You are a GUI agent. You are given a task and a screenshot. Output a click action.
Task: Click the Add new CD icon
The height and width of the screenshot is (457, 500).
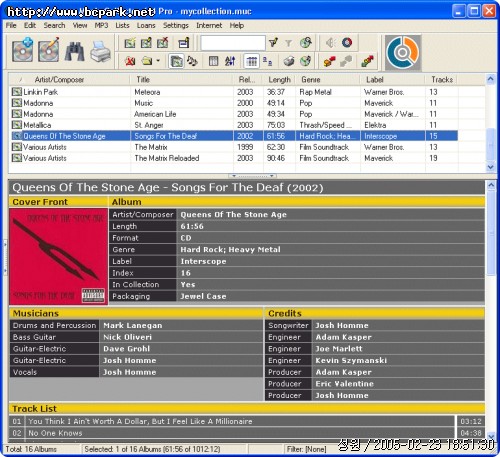click(x=23, y=51)
